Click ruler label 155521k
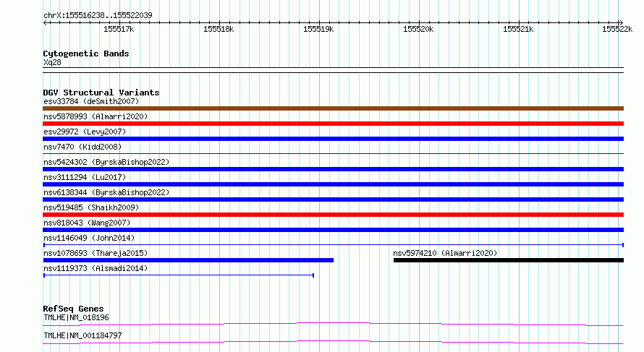The height and width of the screenshot is (352, 644). click(518, 29)
